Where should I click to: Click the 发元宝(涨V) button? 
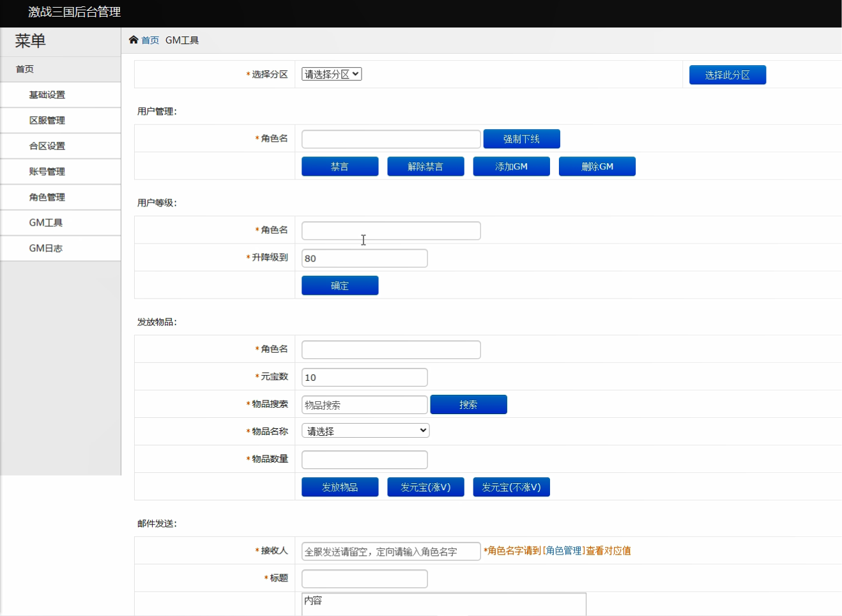tap(425, 487)
